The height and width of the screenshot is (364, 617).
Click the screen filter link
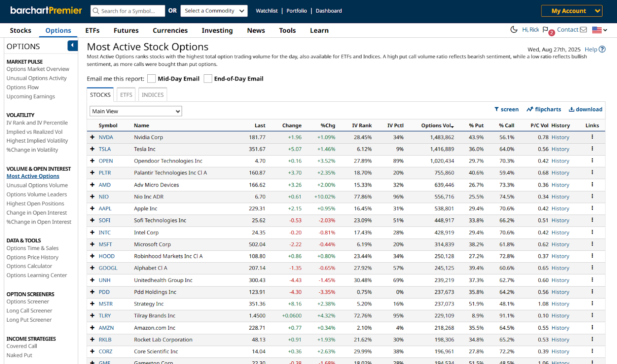pyautogui.click(x=506, y=109)
